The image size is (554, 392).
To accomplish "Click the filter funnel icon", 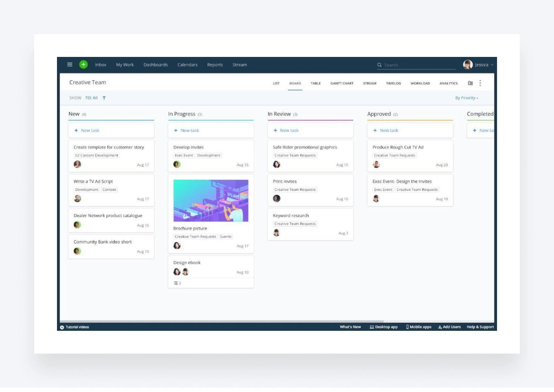I will coord(104,98).
